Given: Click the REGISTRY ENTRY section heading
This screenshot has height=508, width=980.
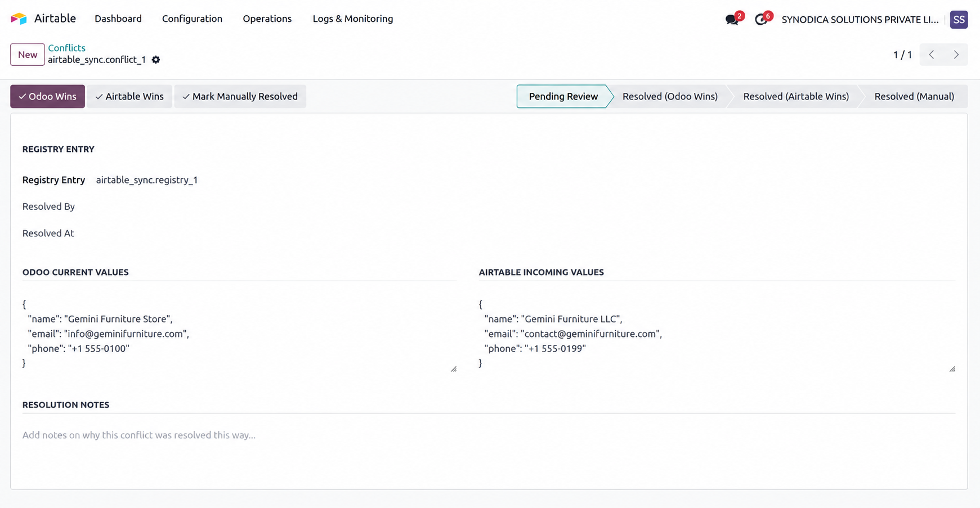Looking at the screenshot, I should [x=59, y=149].
